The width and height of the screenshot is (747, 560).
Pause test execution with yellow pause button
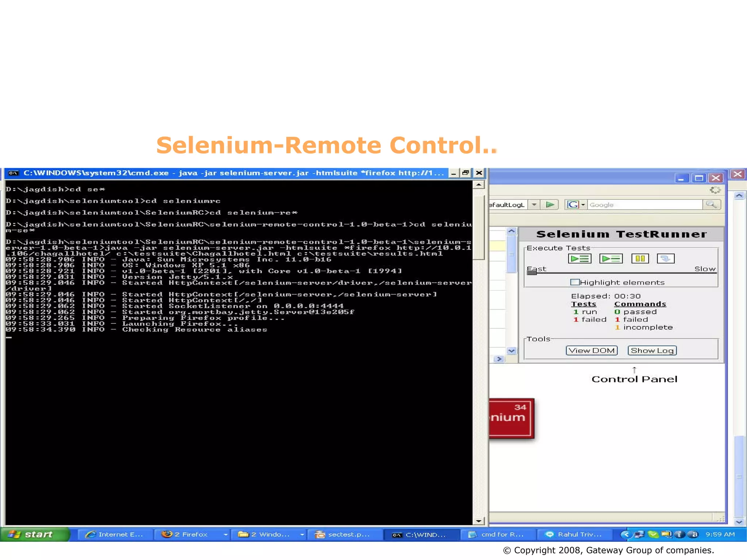640,259
